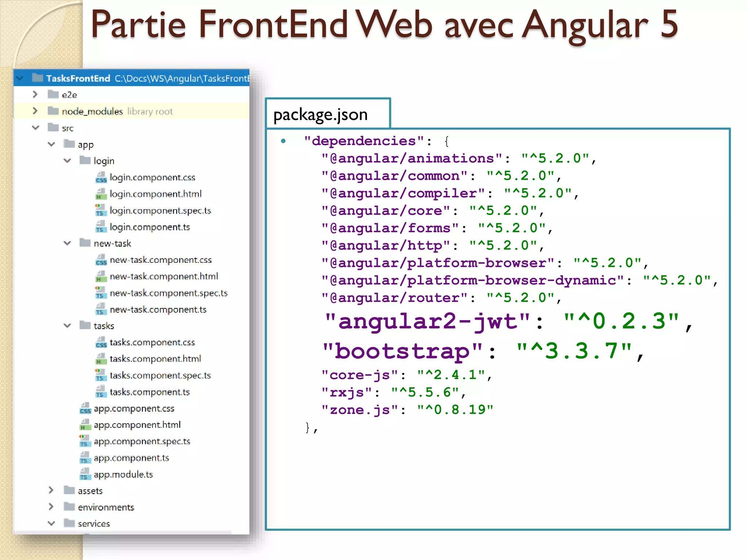Click the CSS icon of app.component.css
Image resolution: width=747 pixels, height=560 pixels.
coord(85,408)
